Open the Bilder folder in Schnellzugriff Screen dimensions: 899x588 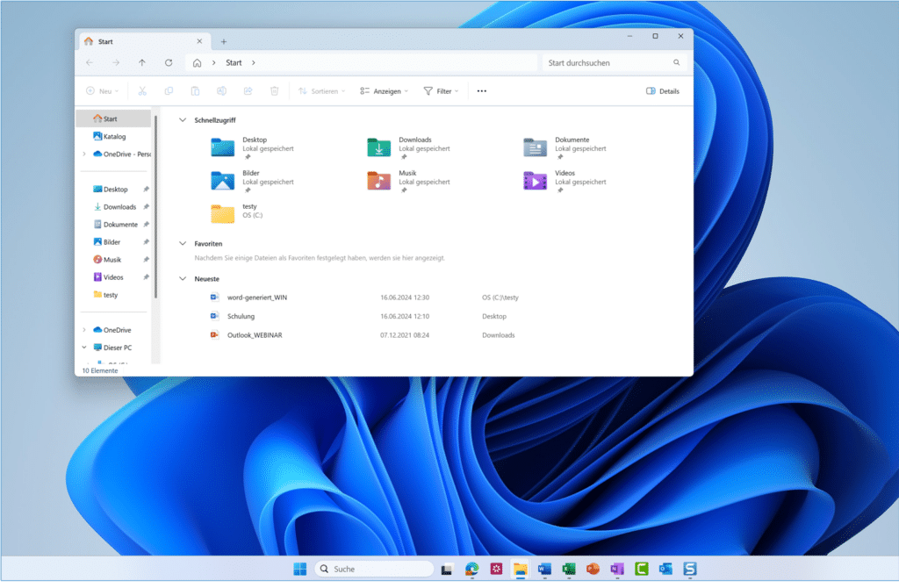point(252,181)
